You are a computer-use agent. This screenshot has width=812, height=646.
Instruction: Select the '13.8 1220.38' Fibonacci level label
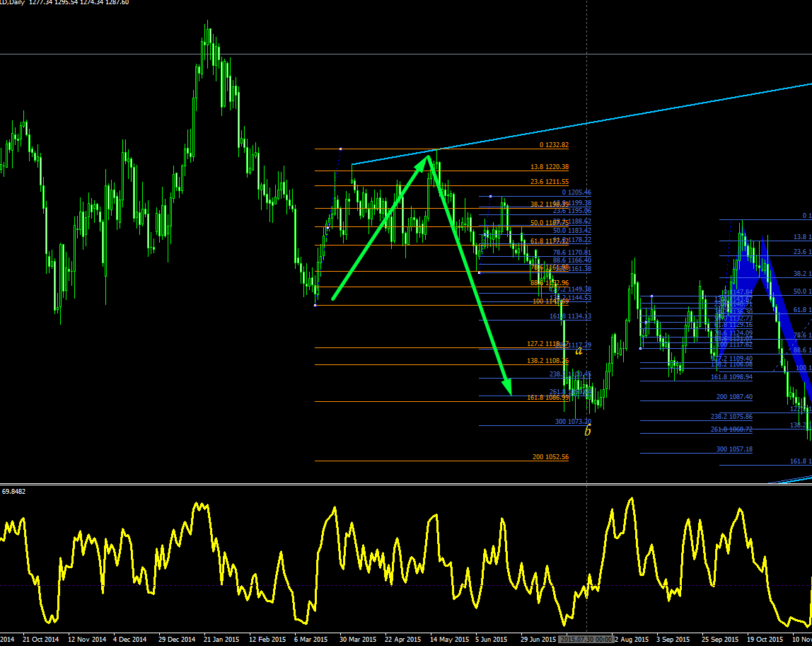click(x=550, y=167)
